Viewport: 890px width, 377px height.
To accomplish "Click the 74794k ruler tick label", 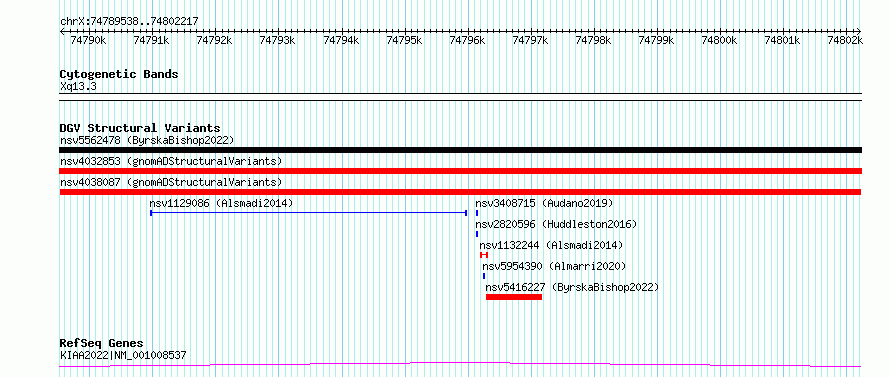I will tap(341, 40).
